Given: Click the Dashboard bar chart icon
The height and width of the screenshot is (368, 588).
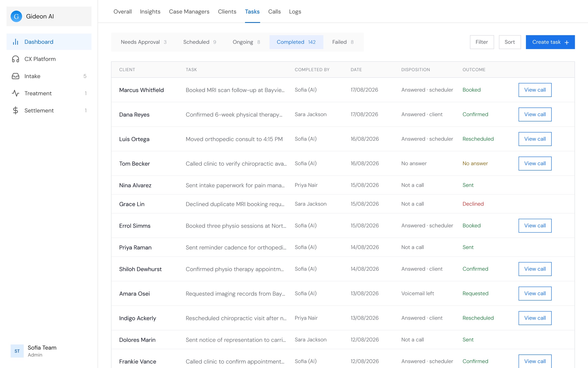Looking at the screenshot, I should (x=15, y=42).
